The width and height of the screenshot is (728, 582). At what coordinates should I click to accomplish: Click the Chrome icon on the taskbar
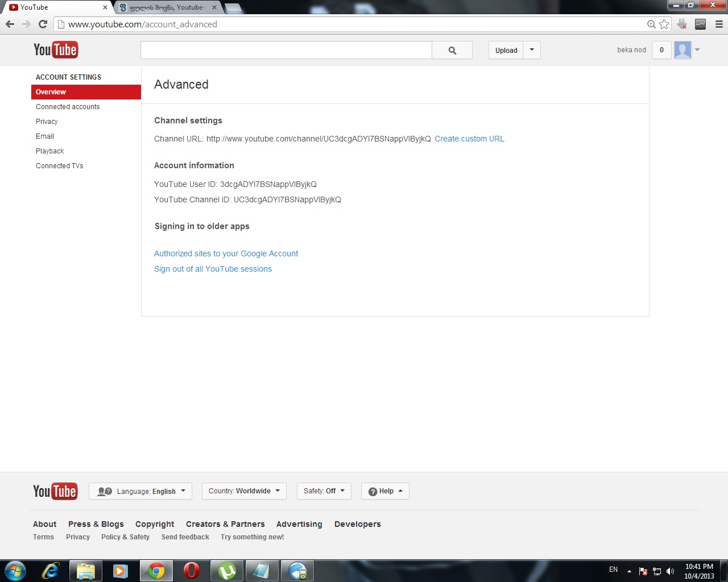pyautogui.click(x=156, y=571)
